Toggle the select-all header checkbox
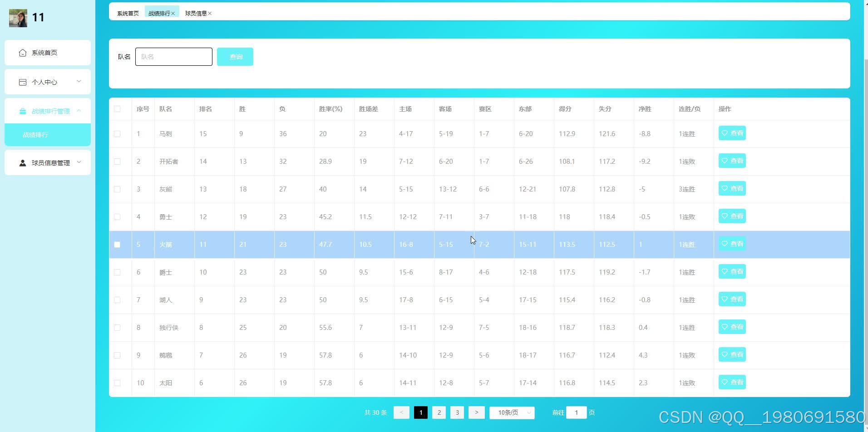 117,109
